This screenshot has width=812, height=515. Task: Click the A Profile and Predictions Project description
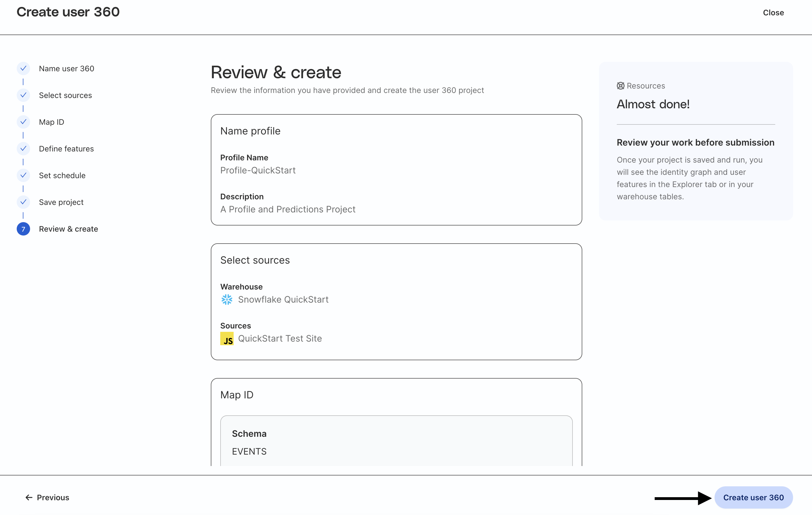[x=288, y=209]
